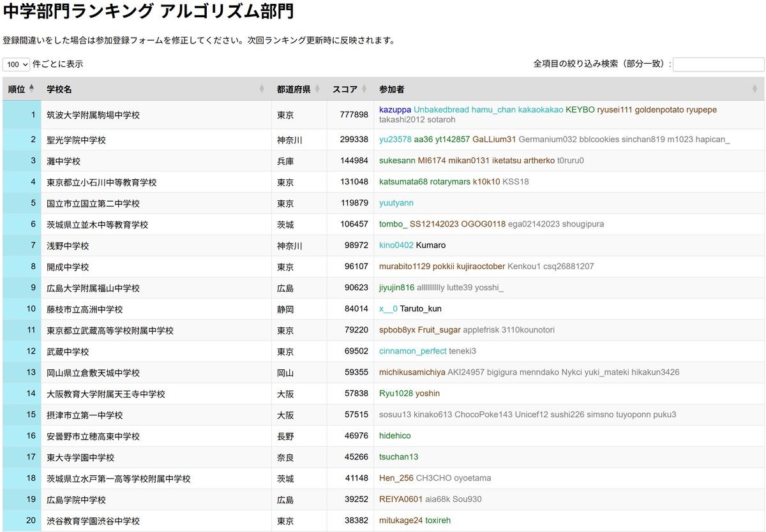766x532 pixels.
Task: Open user hamu_chan profile link
Action: [x=494, y=110]
